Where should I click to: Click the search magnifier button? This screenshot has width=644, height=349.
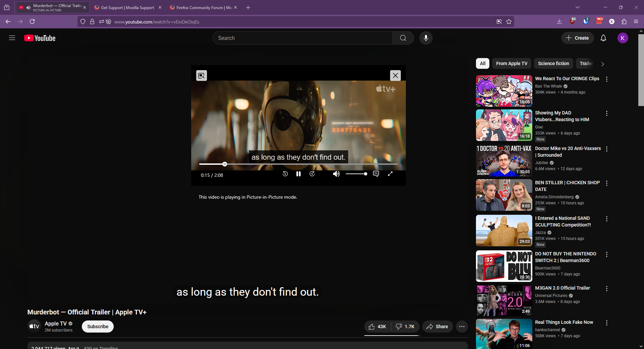point(403,38)
